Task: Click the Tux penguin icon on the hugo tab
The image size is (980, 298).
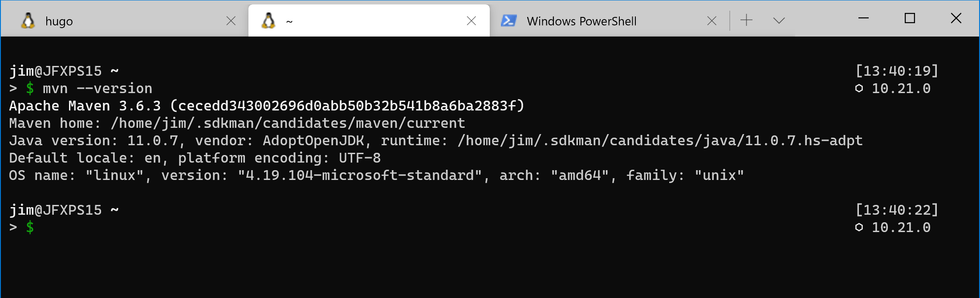Action: (x=28, y=20)
